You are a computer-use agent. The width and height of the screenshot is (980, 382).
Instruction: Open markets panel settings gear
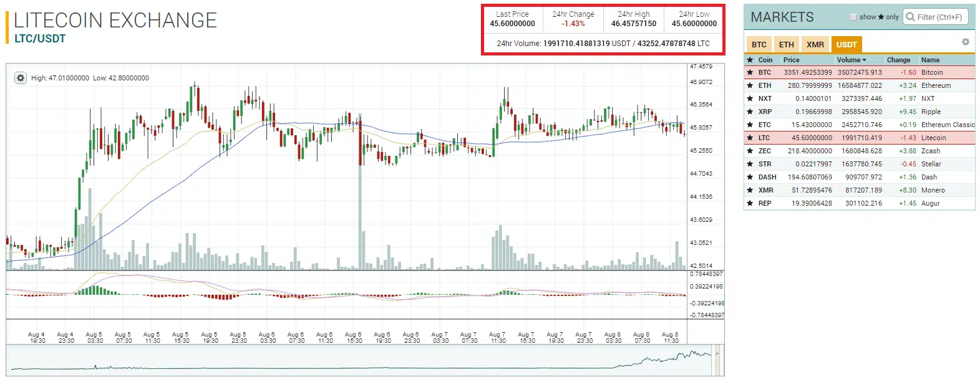click(x=966, y=42)
